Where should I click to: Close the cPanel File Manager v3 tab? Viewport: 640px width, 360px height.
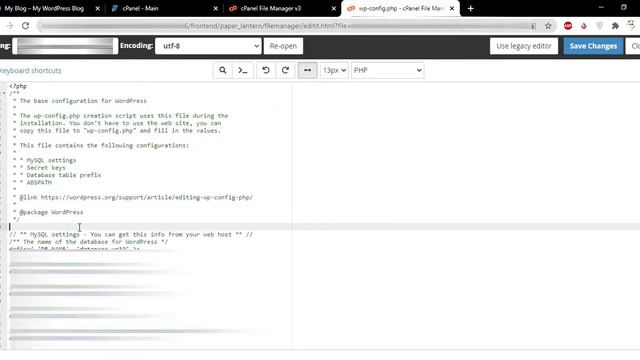(x=333, y=8)
